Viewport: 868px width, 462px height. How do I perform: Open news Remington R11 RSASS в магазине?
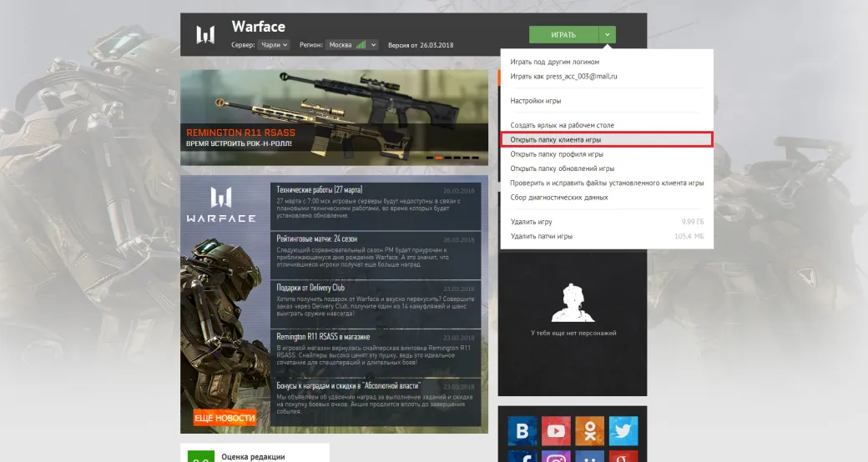click(376, 353)
